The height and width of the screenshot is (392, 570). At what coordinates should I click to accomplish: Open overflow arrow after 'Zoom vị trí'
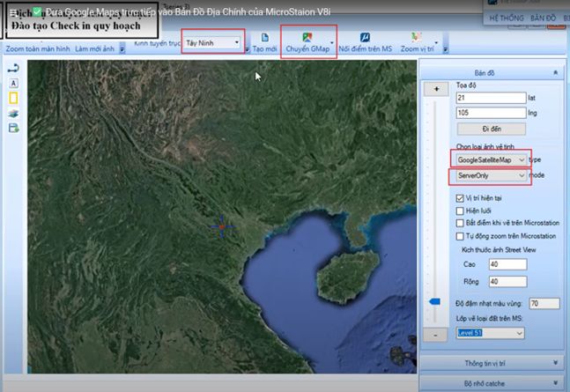[446, 48]
